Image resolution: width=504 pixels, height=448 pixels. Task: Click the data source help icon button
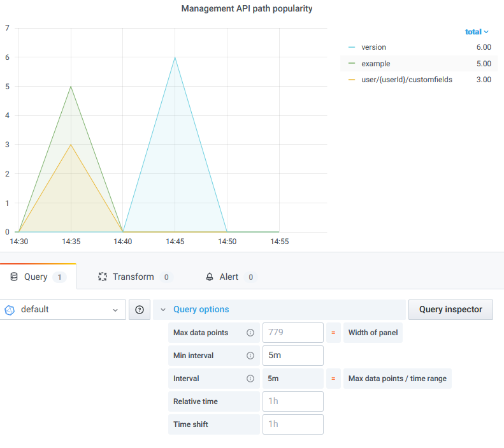coord(140,310)
